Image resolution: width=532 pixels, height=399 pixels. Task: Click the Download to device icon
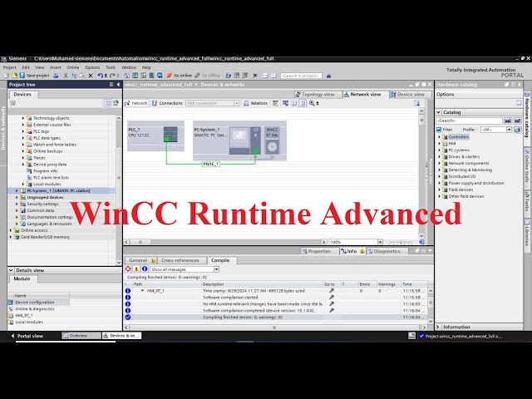coord(135,76)
